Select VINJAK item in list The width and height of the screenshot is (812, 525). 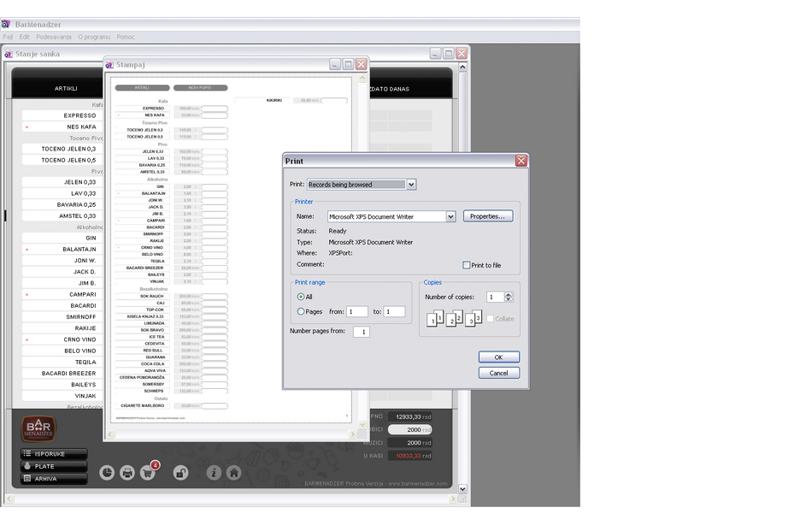62,396
